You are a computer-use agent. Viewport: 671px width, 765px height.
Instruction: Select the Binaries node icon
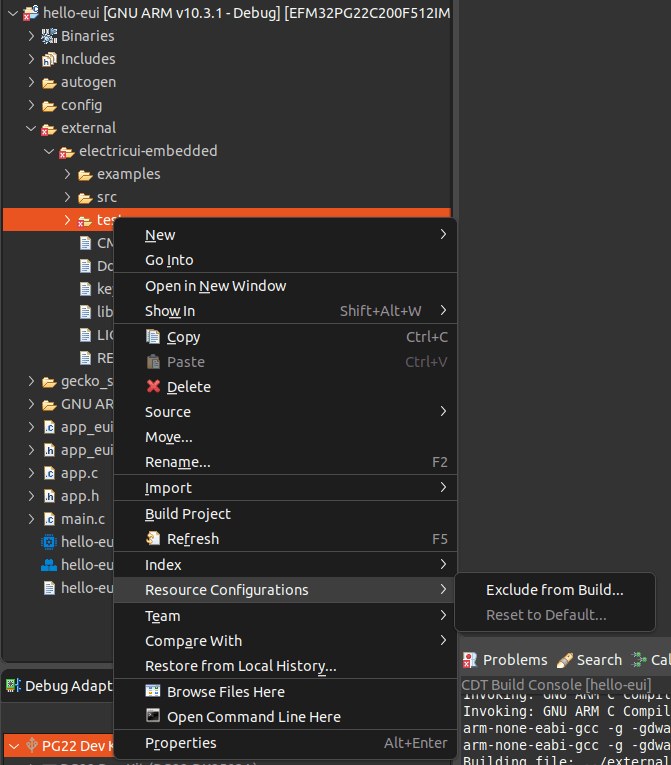coord(49,36)
